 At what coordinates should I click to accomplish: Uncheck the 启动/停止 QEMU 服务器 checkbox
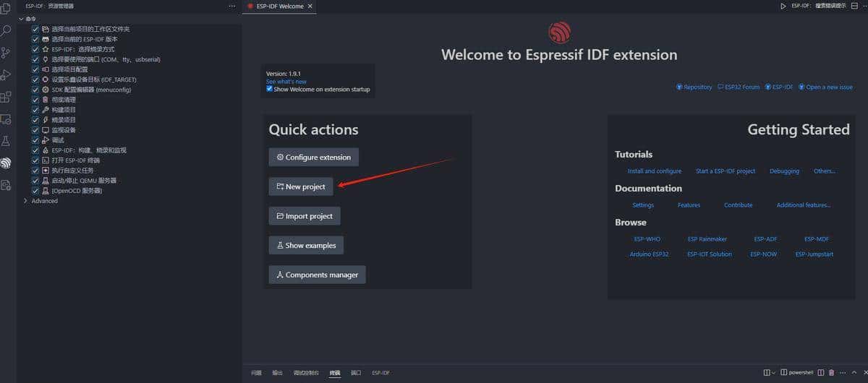(x=35, y=181)
